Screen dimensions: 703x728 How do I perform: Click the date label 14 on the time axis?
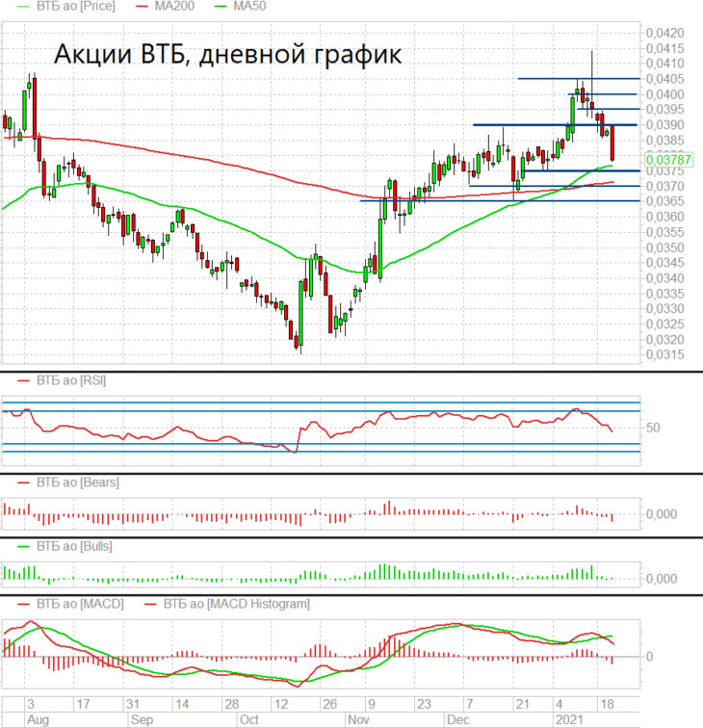click(182, 704)
